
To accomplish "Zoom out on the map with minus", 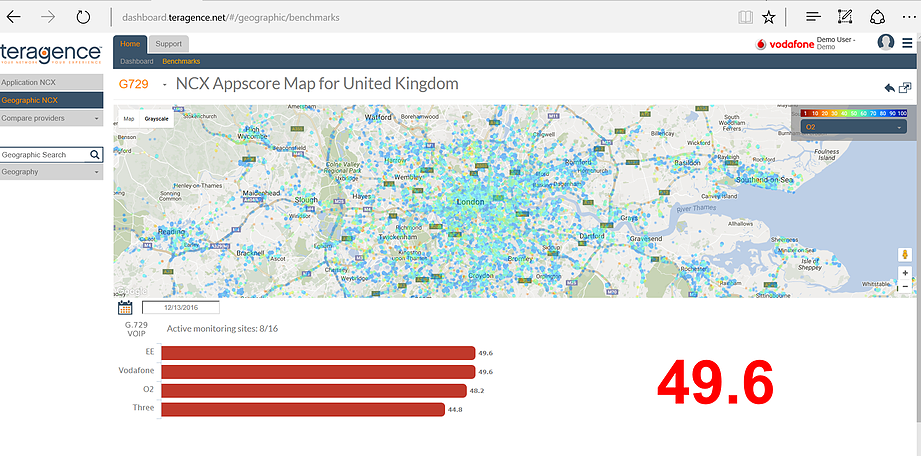I will point(905,286).
